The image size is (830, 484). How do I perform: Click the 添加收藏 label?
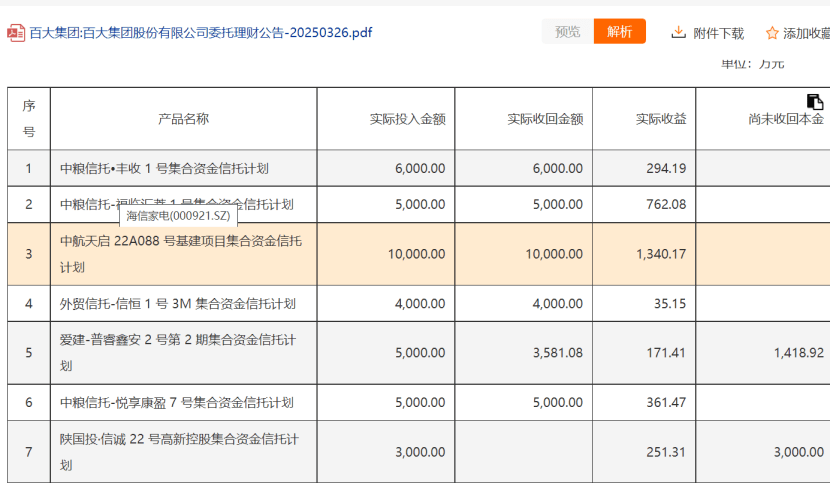pos(806,33)
